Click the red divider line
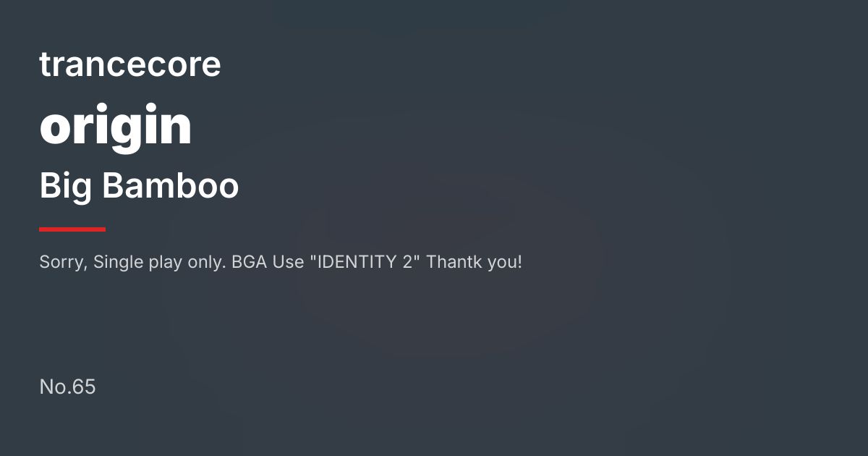Viewport: 868px width, 456px height. (x=72, y=229)
